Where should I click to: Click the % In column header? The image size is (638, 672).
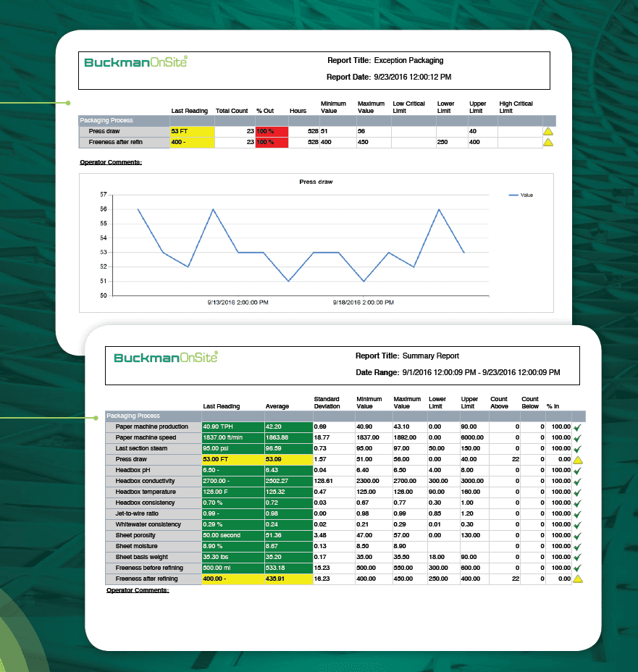pos(553,406)
